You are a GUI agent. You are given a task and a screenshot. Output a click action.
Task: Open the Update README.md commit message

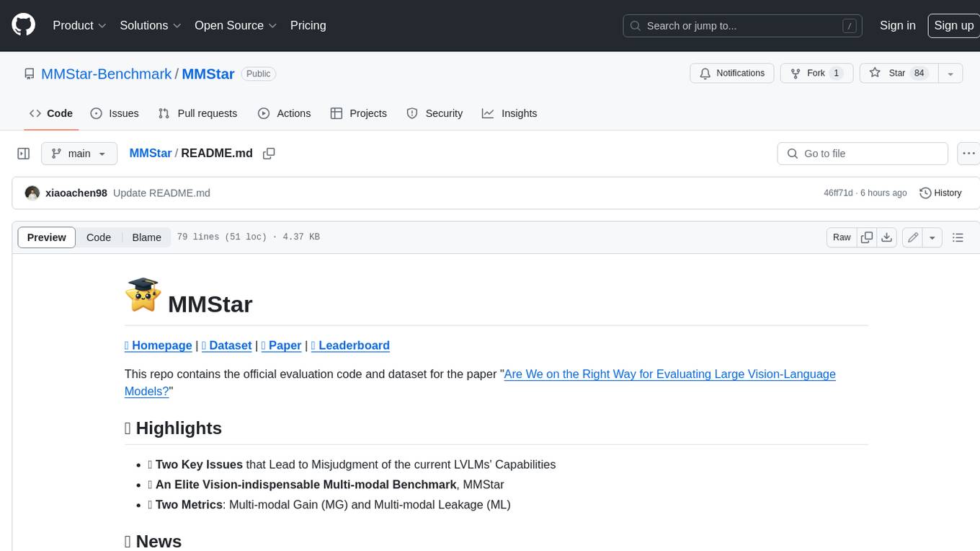point(161,193)
